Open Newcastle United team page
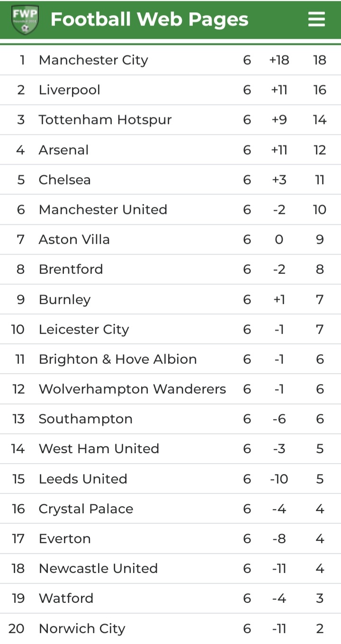 point(98,569)
